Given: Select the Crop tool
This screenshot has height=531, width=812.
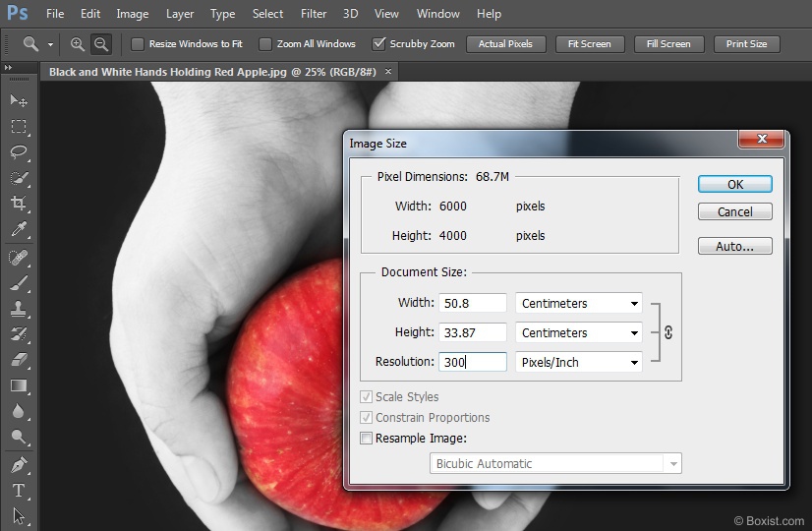Looking at the screenshot, I should coord(19,204).
